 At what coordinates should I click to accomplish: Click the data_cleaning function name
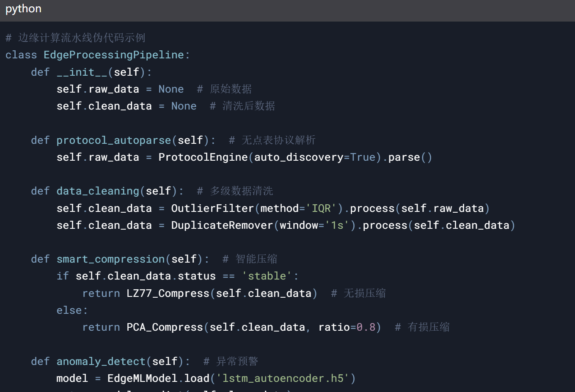98,191
